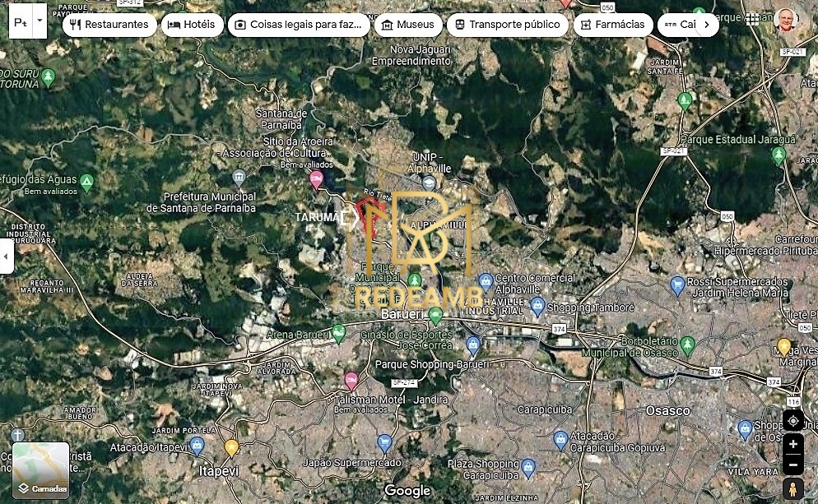Open Japão Supermercado cart marker
The height and width of the screenshot is (504, 818).
coord(384,442)
